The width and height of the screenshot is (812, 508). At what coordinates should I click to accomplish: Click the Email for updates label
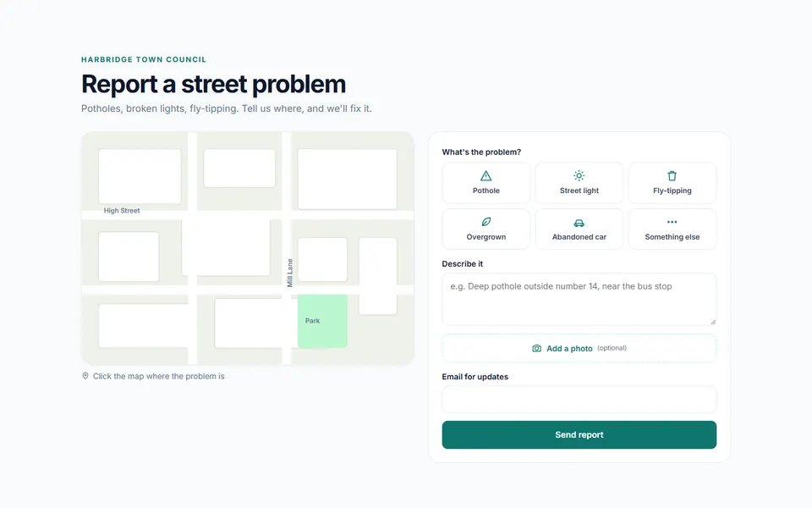coord(475,377)
